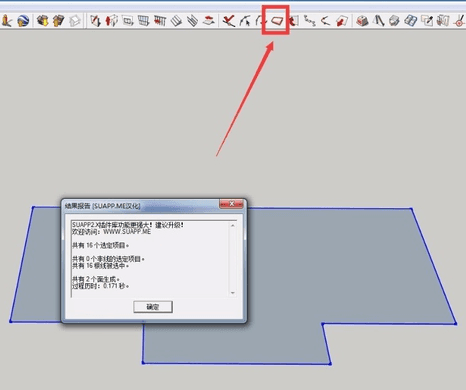
Task: Click the compass divider tool icon
Action: click(378, 21)
